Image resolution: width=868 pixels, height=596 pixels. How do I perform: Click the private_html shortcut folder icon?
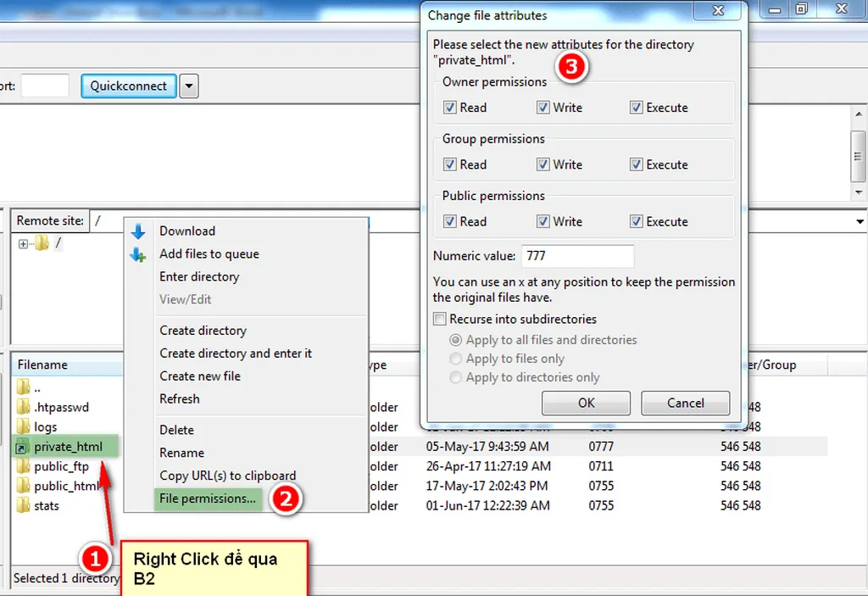[x=21, y=447]
